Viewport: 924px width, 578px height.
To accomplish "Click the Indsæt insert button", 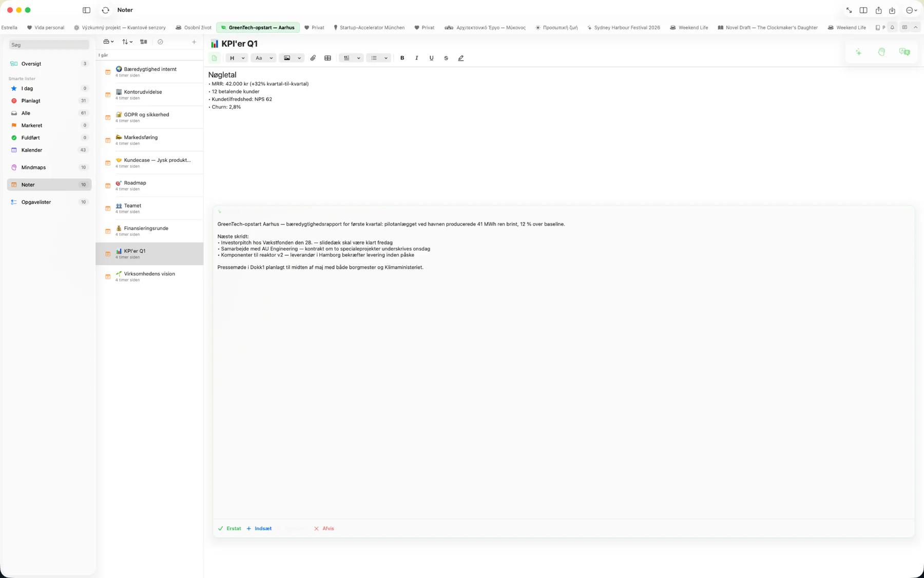I will click(x=259, y=529).
